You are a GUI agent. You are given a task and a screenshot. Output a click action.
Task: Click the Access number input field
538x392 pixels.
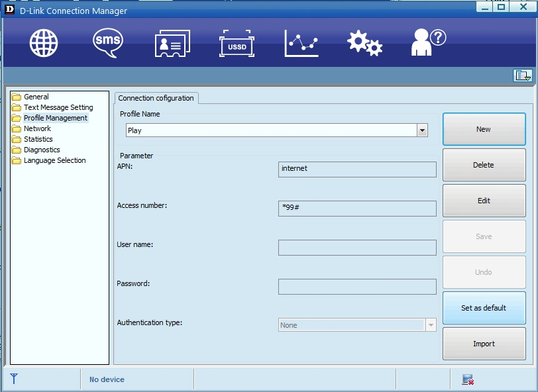click(357, 209)
